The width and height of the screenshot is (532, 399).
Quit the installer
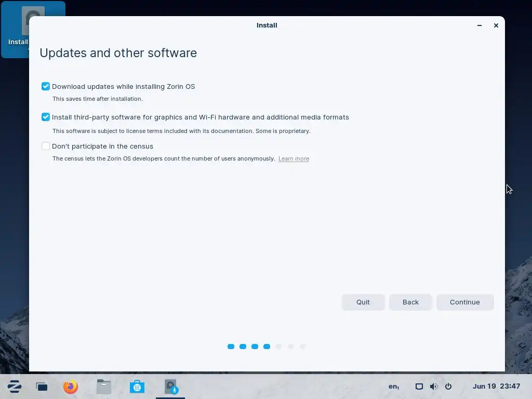[363, 302]
